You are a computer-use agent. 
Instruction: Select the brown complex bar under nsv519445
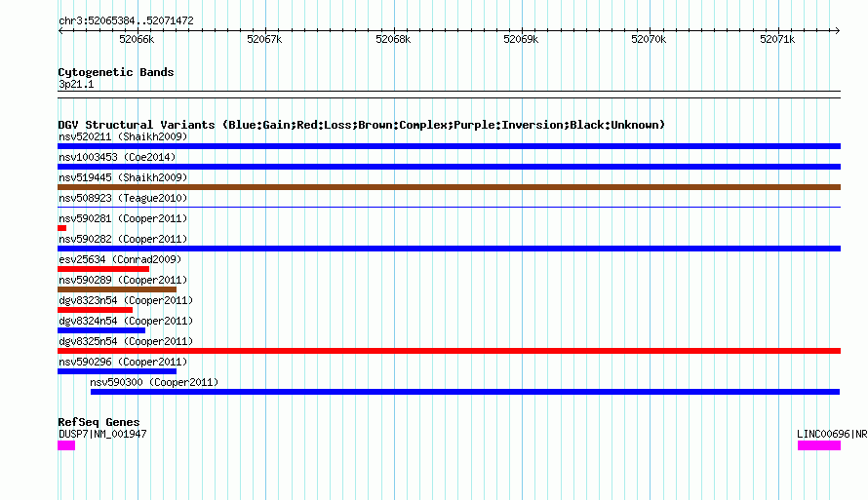(449, 187)
